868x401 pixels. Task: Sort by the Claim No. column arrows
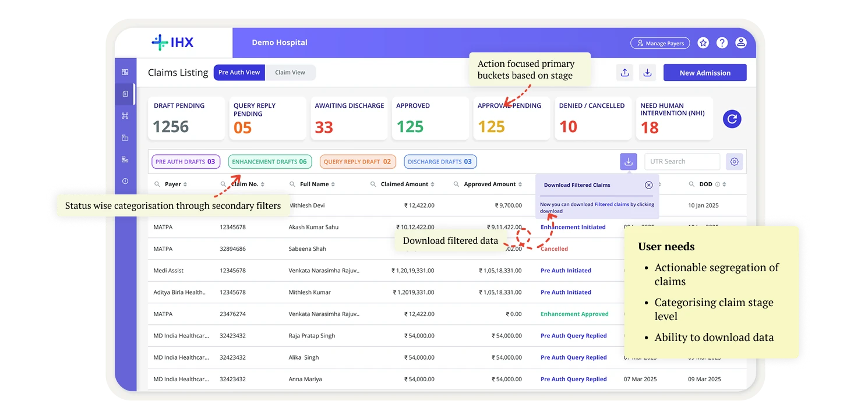pos(263,184)
